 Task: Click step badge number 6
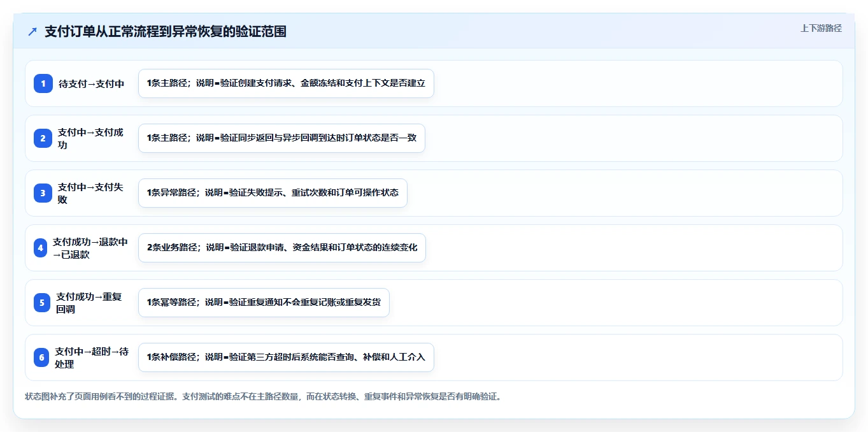42,357
